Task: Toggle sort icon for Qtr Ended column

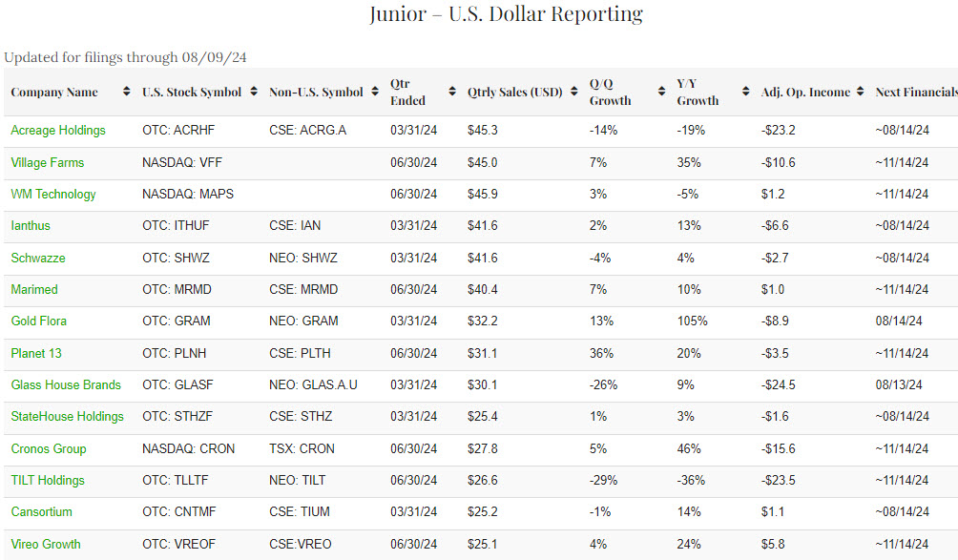Action: [x=451, y=93]
